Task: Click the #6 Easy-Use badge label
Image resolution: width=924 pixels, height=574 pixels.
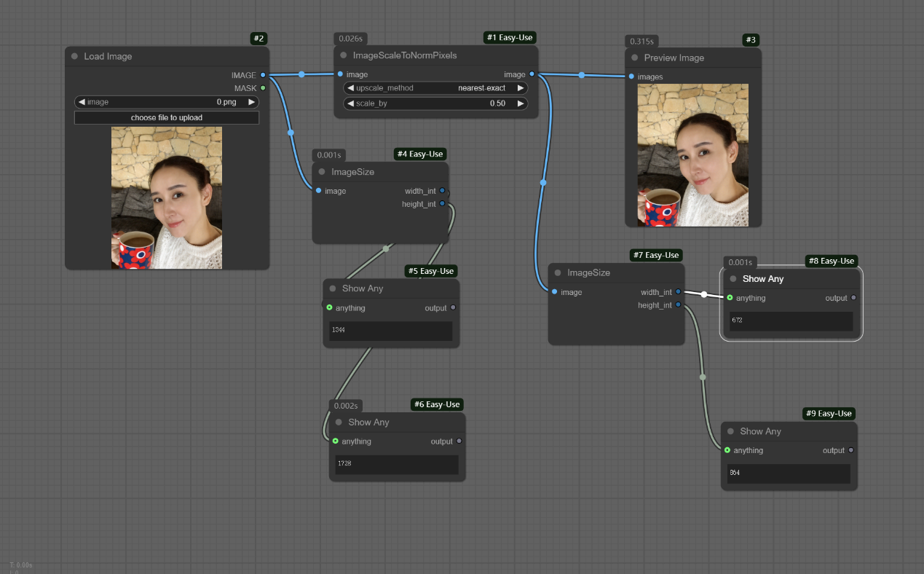Action: coord(437,404)
